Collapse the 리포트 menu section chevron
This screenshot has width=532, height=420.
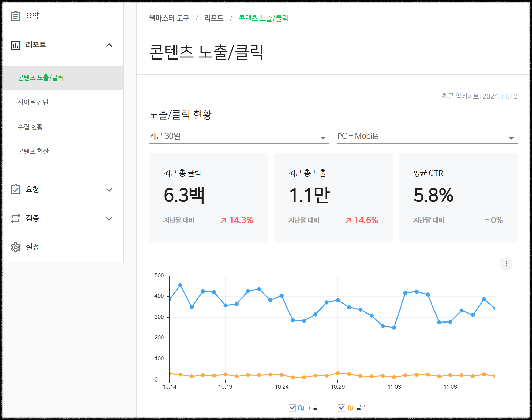(x=109, y=45)
